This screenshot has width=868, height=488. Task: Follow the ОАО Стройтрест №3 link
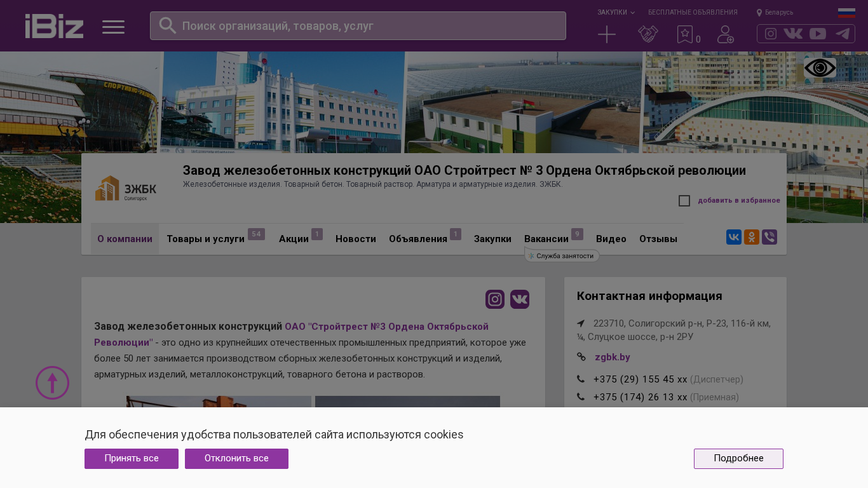(x=292, y=334)
